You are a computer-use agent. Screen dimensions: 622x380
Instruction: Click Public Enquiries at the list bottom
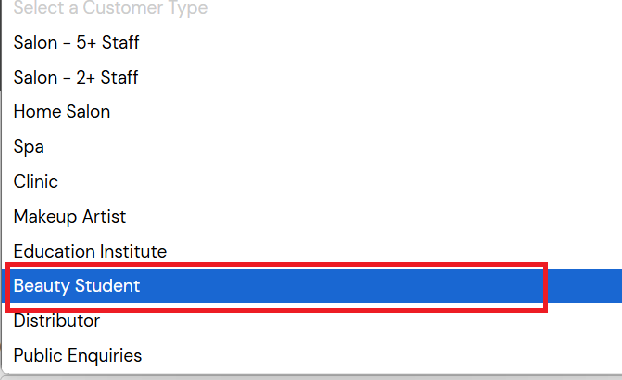pos(312,355)
